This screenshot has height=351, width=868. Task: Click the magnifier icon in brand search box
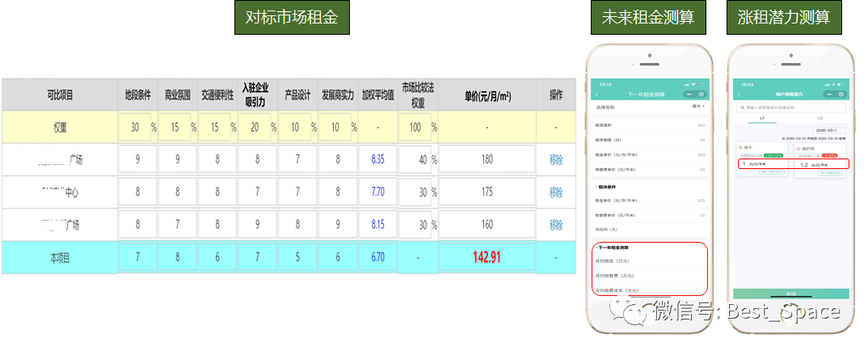[742, 108]
